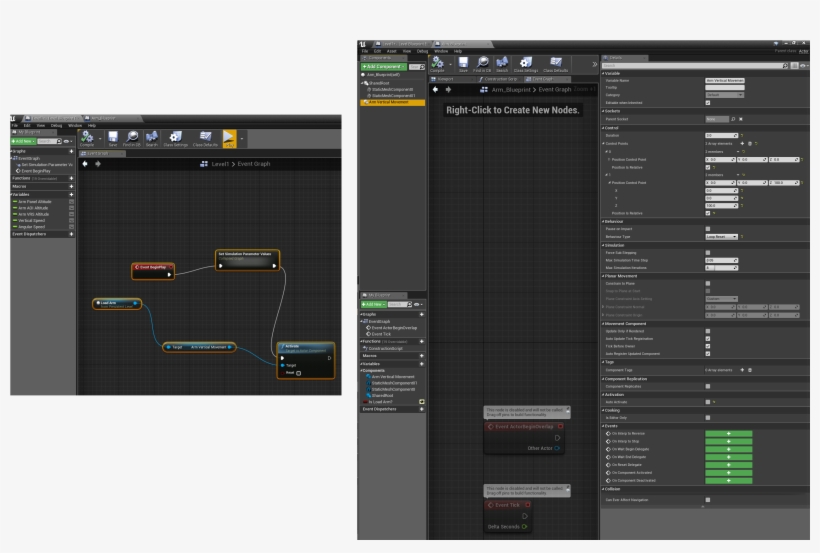Image resolution: width=820 pixels, height=553 pixels.
Task: Open the Asset menu in Arm_Blueprint window
Action: pyautogui.click(x=393, y=51)
